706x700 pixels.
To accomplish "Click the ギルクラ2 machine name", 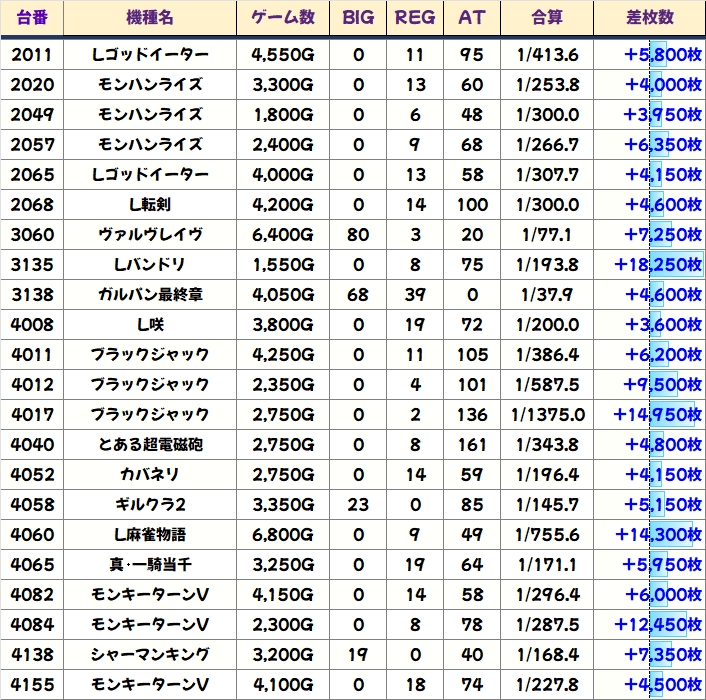I will point(150,505).
